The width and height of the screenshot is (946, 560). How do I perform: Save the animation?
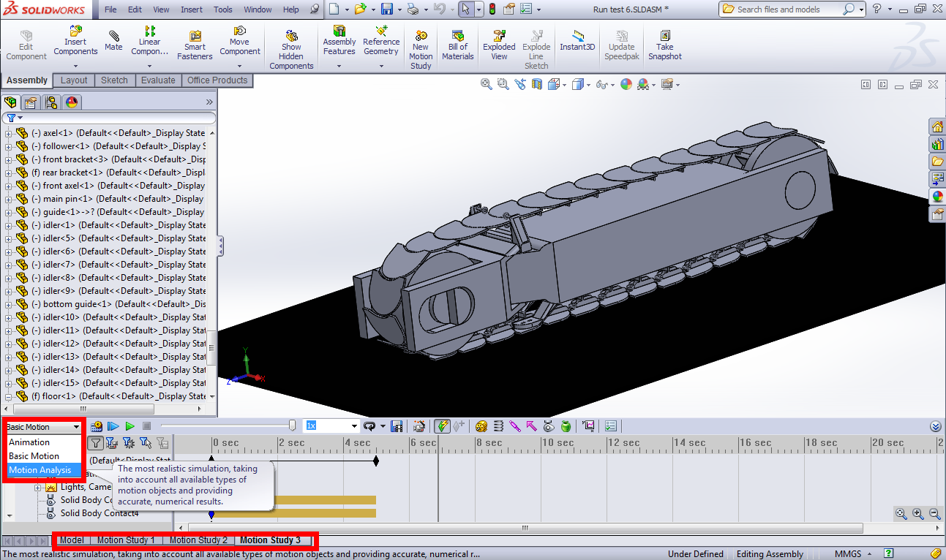click(397, 426)
